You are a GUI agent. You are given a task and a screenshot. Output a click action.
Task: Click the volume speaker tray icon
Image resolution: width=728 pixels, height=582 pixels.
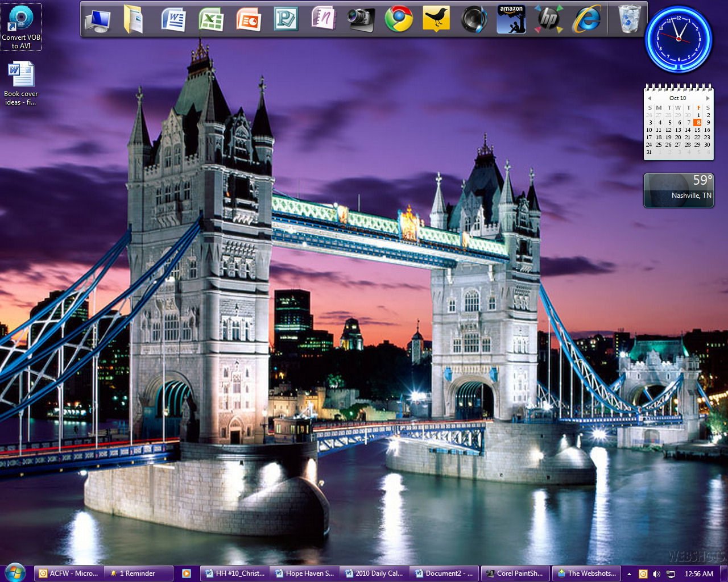(657, 574)
